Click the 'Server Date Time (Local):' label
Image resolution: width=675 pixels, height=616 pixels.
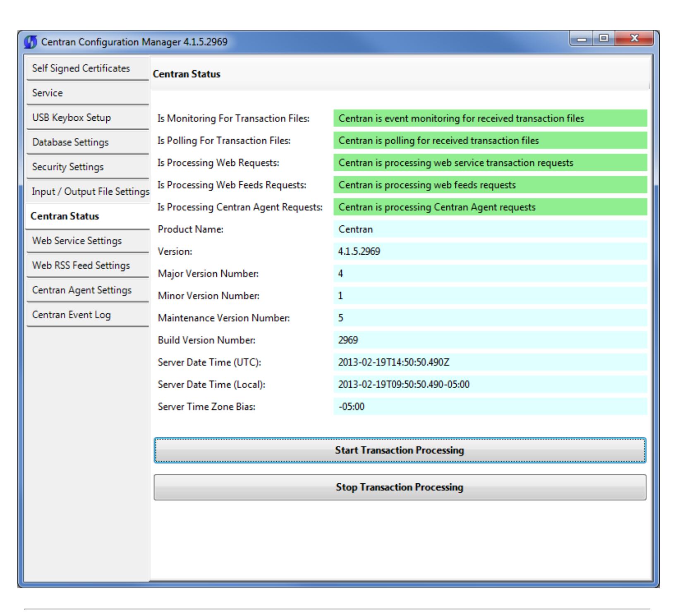211,384
